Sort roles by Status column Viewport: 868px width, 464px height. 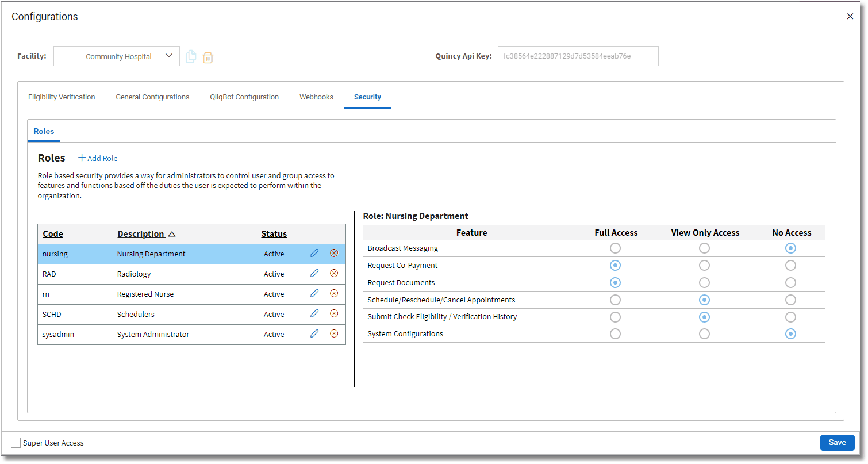(274, 234)
